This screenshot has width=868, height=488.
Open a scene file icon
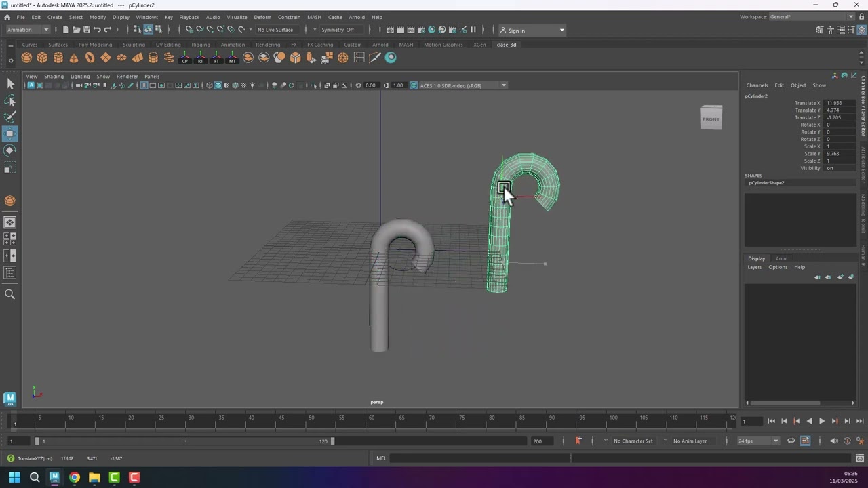pyautogui.click(x=76, y=30)
